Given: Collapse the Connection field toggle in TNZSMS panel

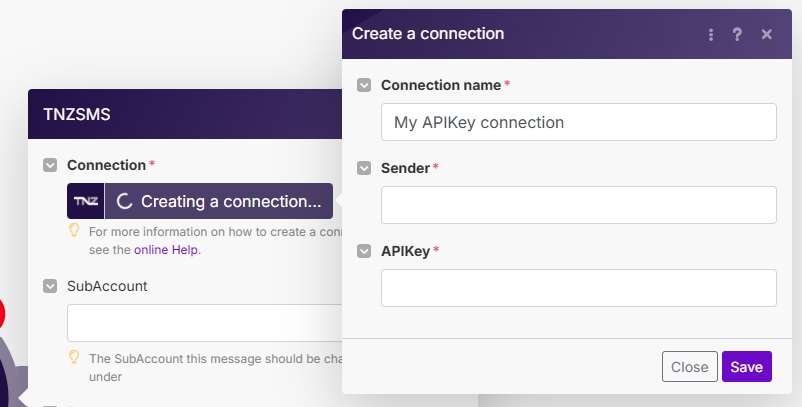Looking at the screenshot, I should [50, 165].
